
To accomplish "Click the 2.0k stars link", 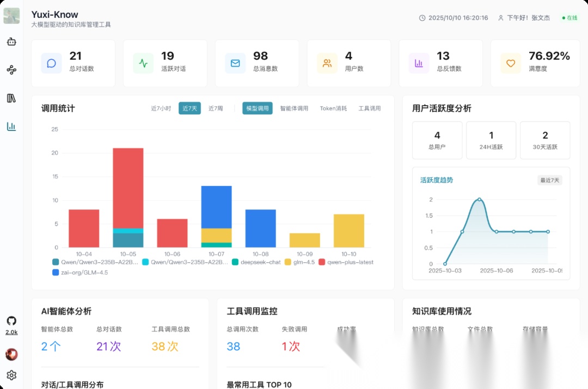I will click(x=11, y=331).
